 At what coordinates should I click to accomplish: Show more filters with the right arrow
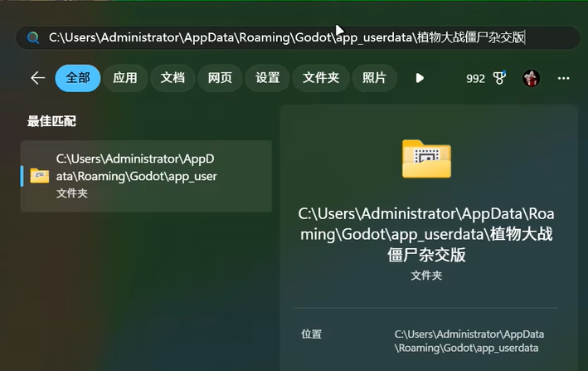point(420,78)
